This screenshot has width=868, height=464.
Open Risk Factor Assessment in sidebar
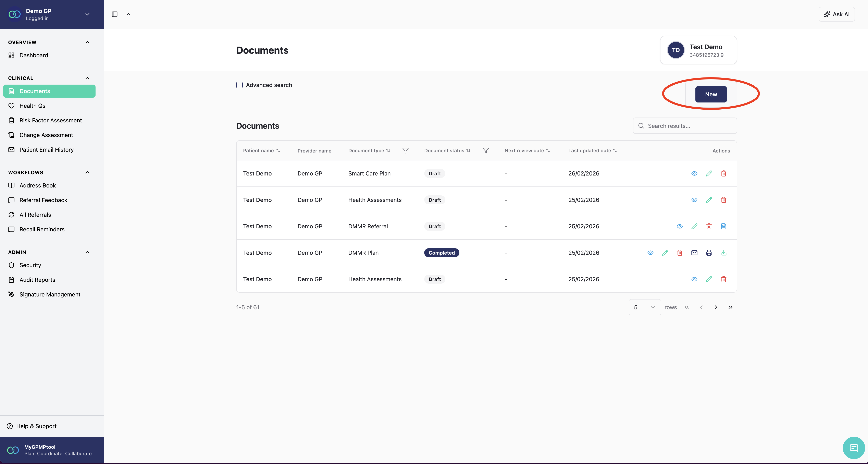pyautogui.click(x=51, y=120)
